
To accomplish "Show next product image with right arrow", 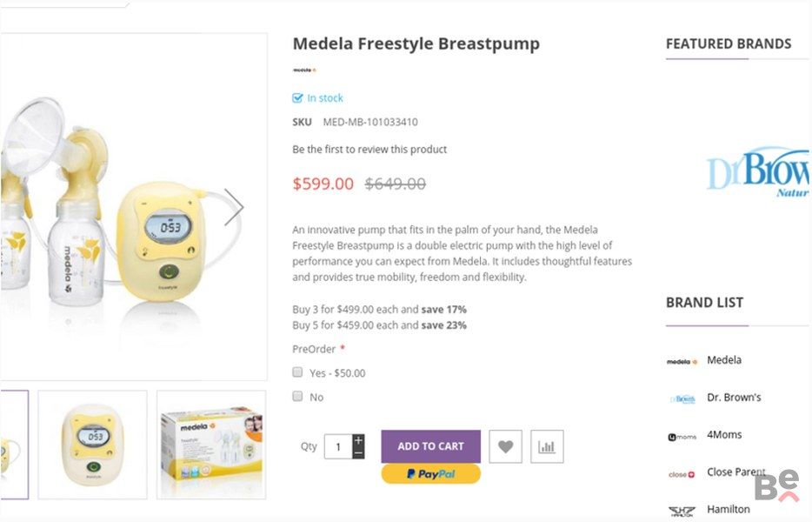I will click(x=233, y=207).
